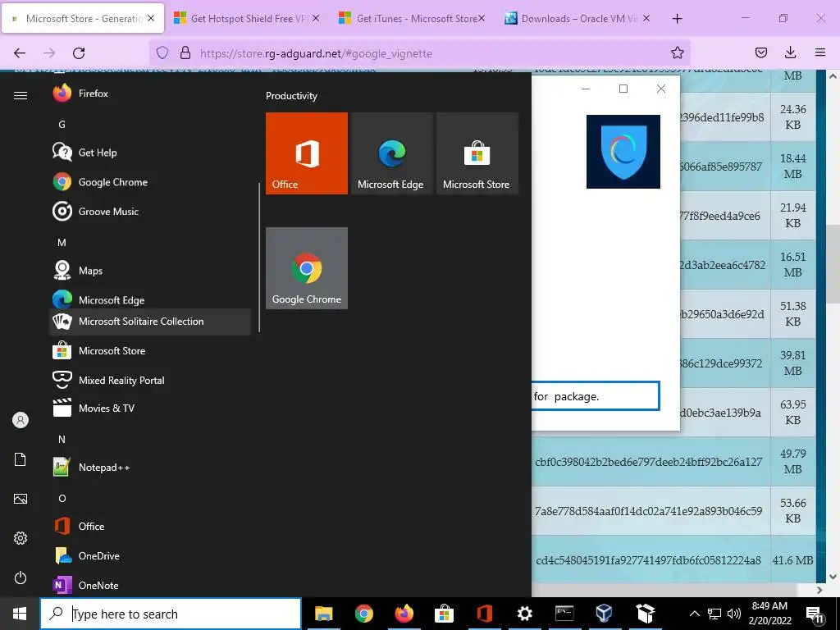Open VirtualBox cube icon on taskbar
This screenshot has width=840, height=630.
point(605,614)
